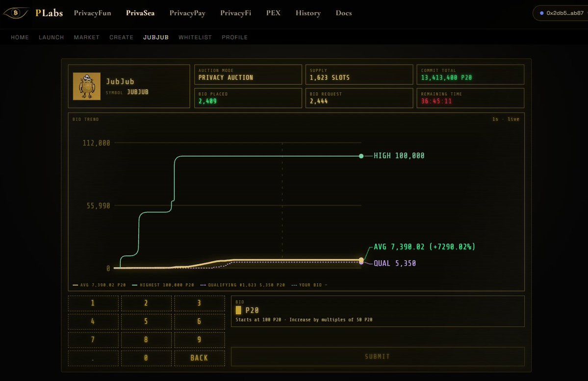Click the SUBMIT bid button
Image resolution: width=588 pixels, height=381 pixels.
(378, 356)
